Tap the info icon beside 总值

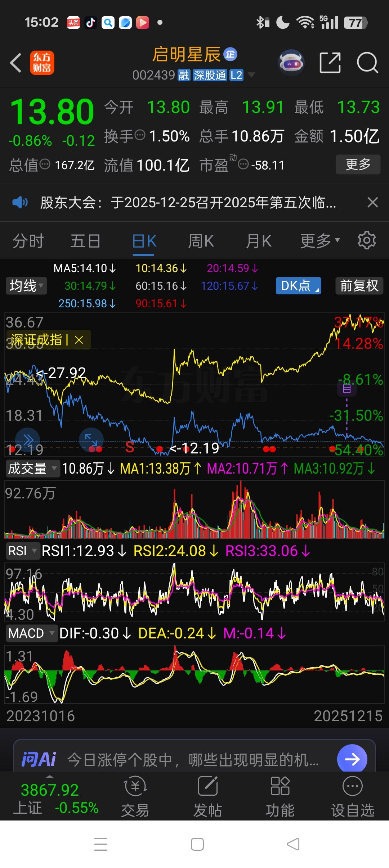(45, 164)
